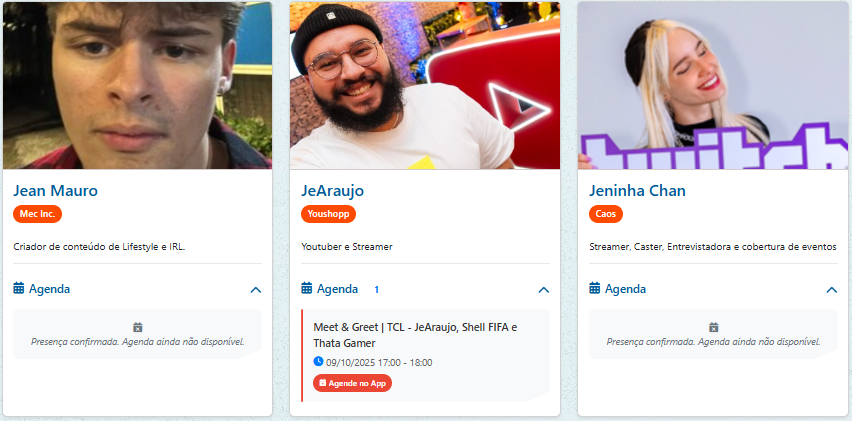Click the clock icon beside 09/10/2025 17:00

pos(318,361)
